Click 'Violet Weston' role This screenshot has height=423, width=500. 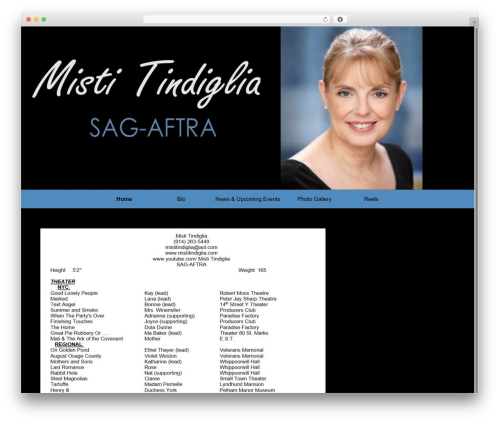(x=160, y=356)
